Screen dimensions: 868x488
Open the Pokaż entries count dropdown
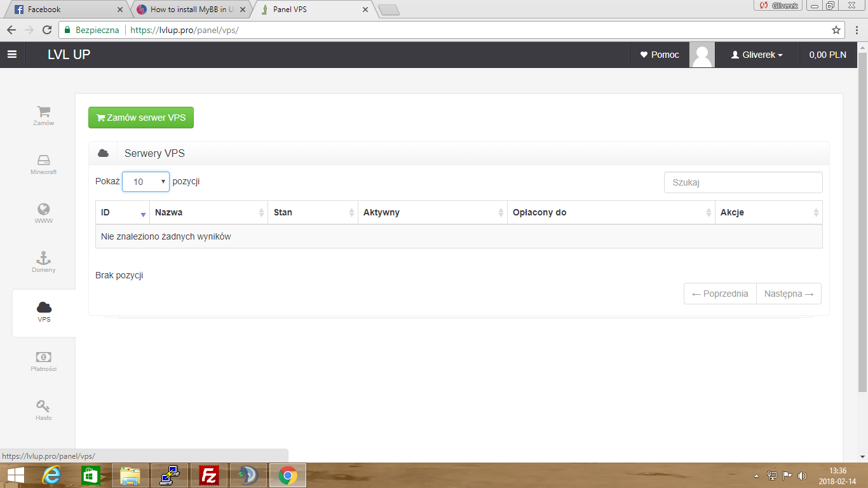tap(146, 182)
